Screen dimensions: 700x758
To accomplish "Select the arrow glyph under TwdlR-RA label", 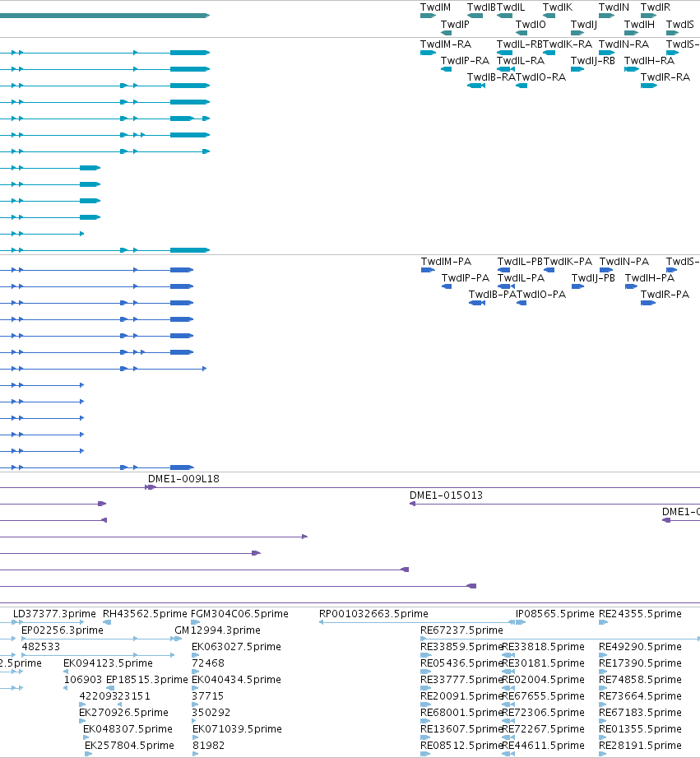I will (649, 86).
